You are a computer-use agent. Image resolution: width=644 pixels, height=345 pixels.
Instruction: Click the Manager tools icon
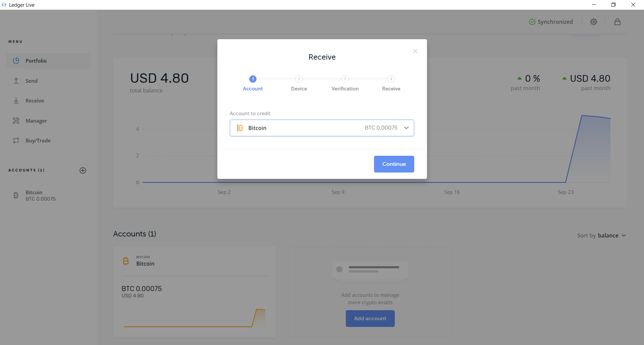tap(16, 121)
